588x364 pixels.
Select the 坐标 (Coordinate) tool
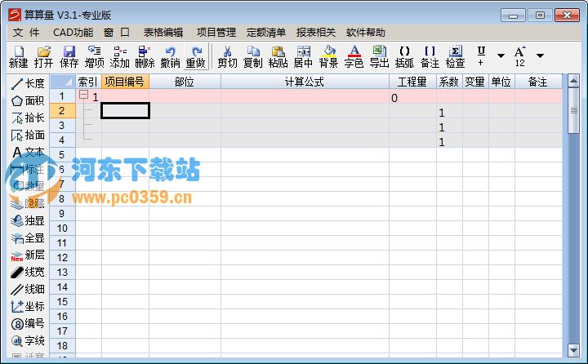pyautogui.click(x=28, y=306)
